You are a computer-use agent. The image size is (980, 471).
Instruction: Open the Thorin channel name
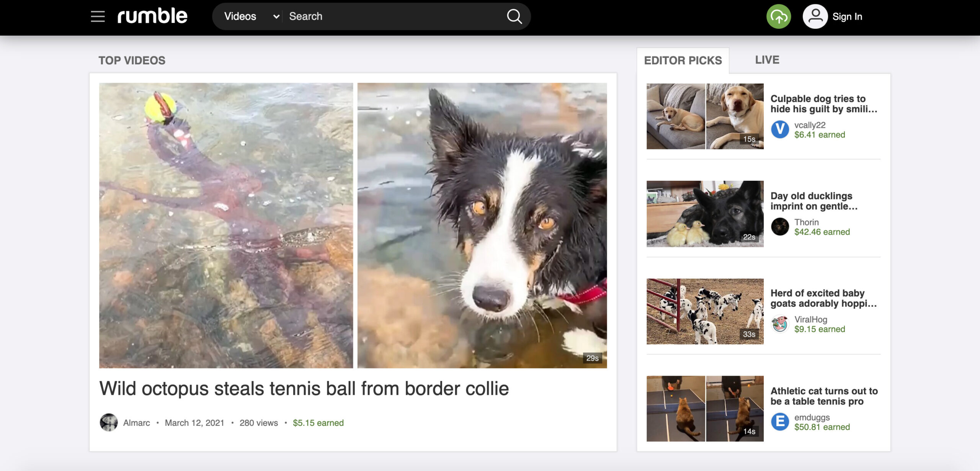pyautogui.click(x=807, y=222)
